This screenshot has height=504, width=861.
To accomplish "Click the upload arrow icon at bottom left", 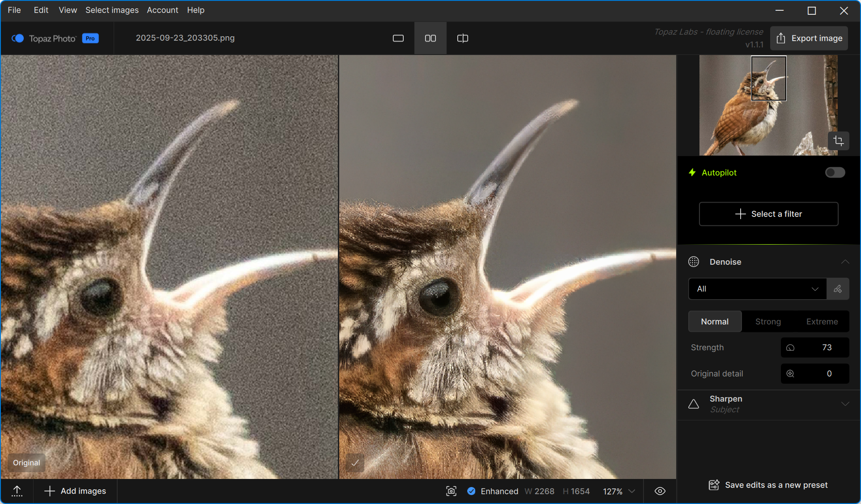I will coord(17,491).
